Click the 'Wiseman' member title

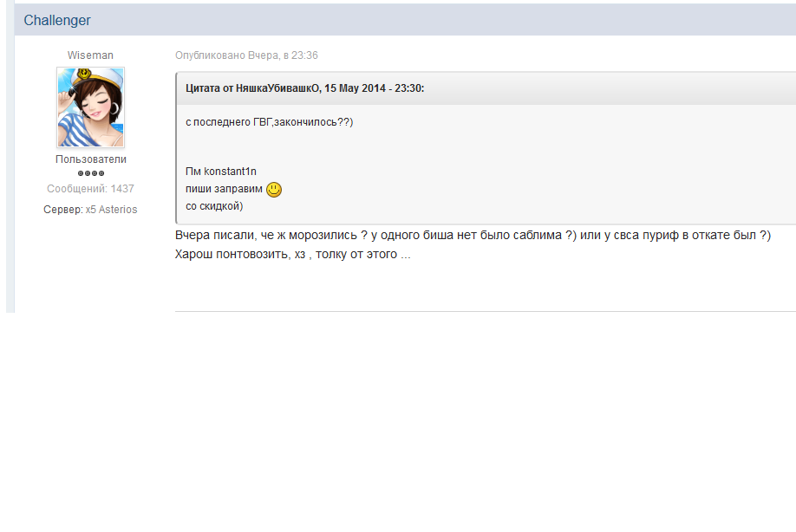pos(90,55)
